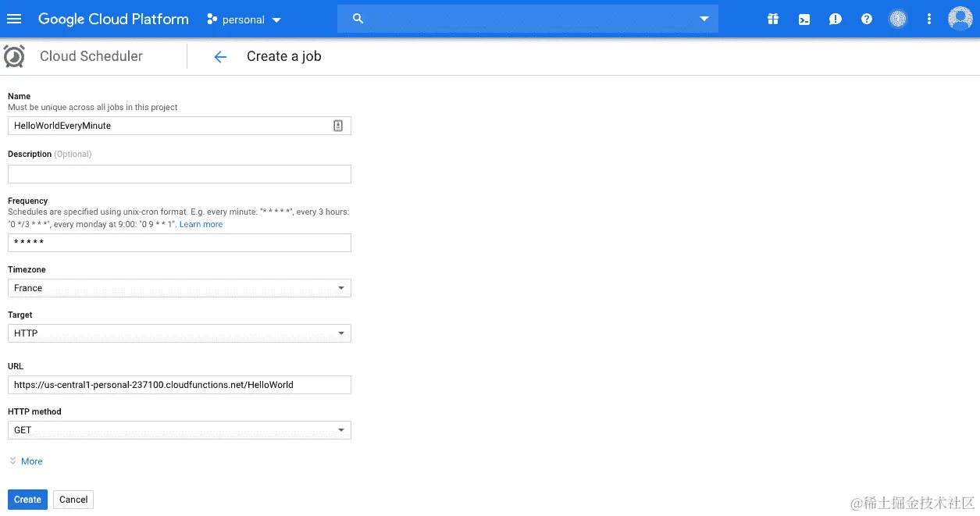The height and width of the screenshot is (516, 980).
Task: Click the Google Cloud Platform logo text
Action: pos(113,20)
